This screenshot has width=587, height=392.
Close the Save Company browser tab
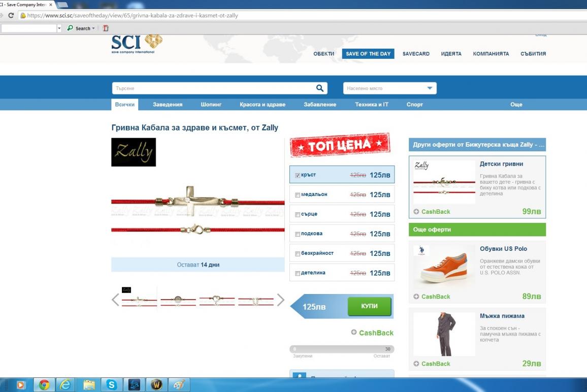coord(51,5)
